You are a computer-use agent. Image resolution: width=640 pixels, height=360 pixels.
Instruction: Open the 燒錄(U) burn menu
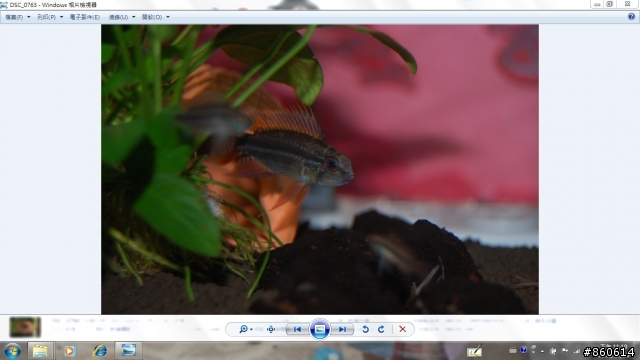point(121,17)
